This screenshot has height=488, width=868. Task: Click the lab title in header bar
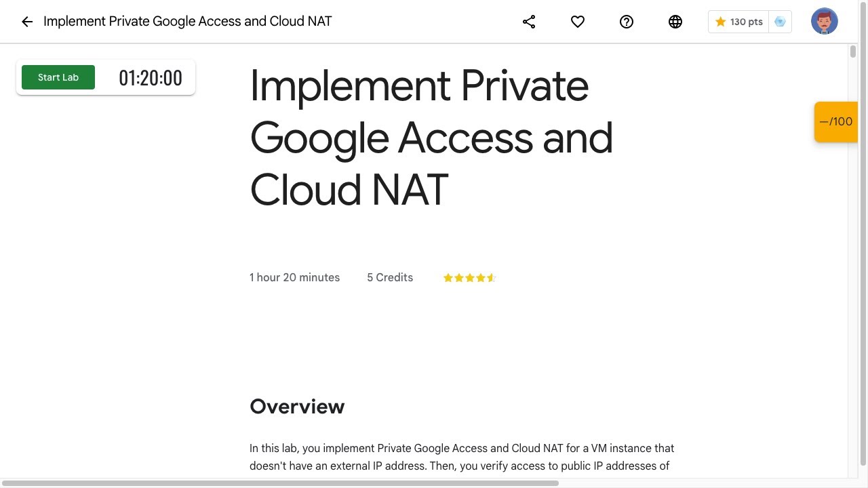(188, 22)
